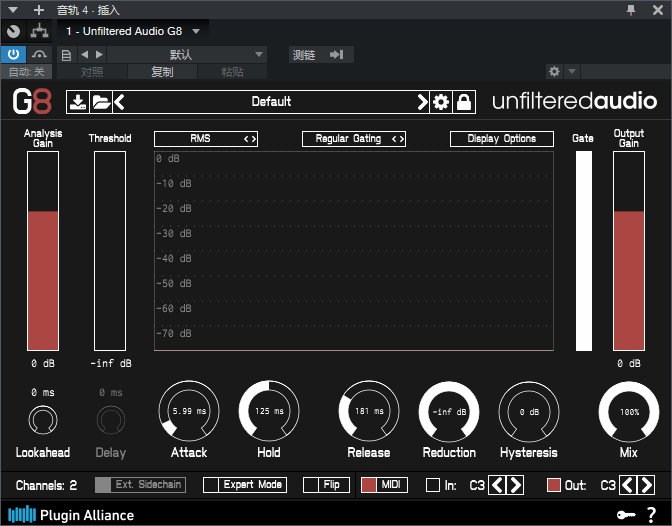Open the Default preset name list

[271, 102]
